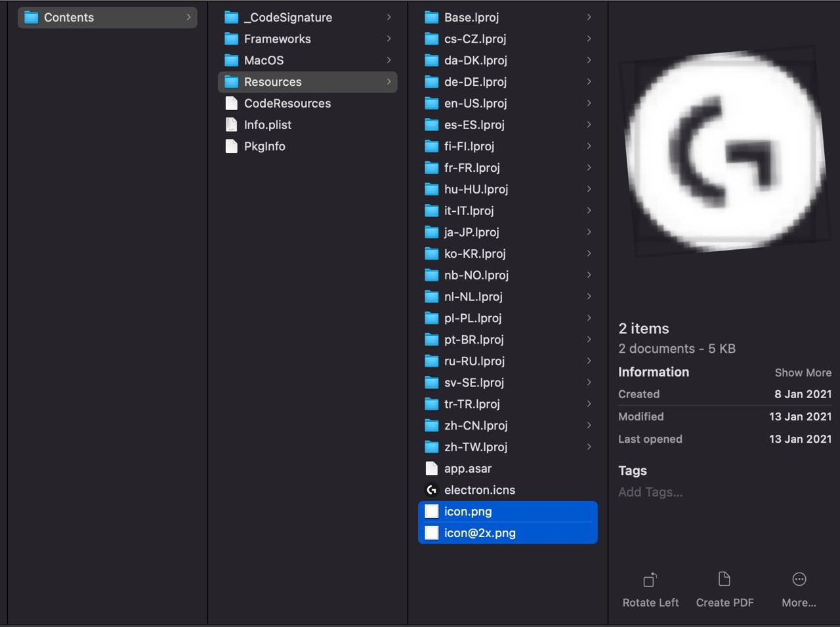This screenshot has height=627, width=840.
Task: Click the Resources folder icon
Action: [231, 82]
